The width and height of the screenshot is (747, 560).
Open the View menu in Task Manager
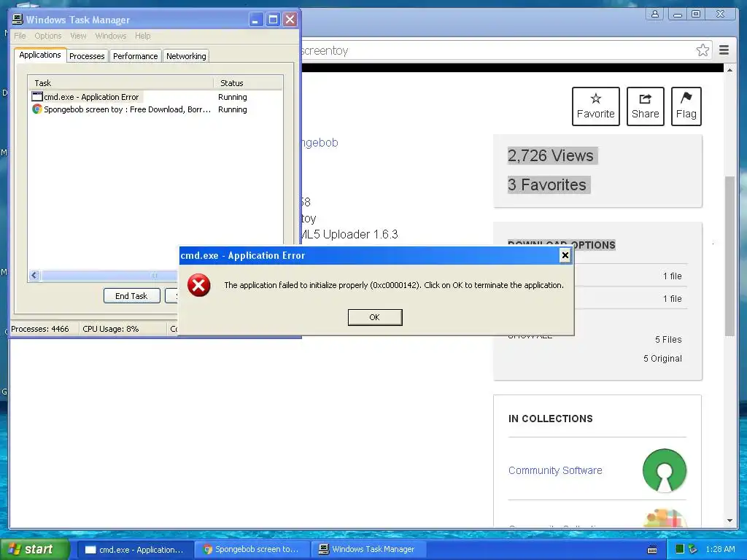coord(78,36)
